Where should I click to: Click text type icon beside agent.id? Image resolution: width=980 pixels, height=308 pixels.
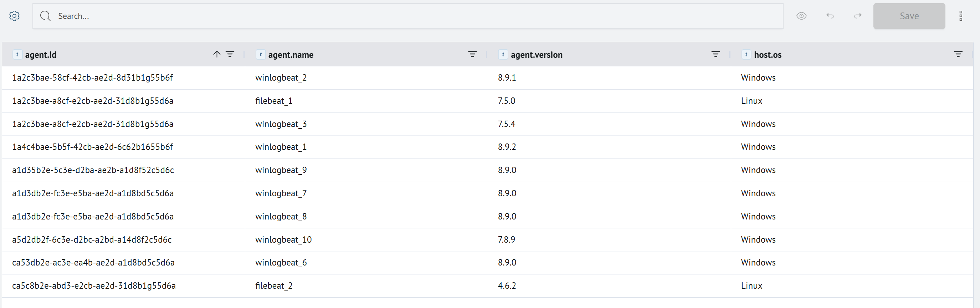(x=17, y=55)
